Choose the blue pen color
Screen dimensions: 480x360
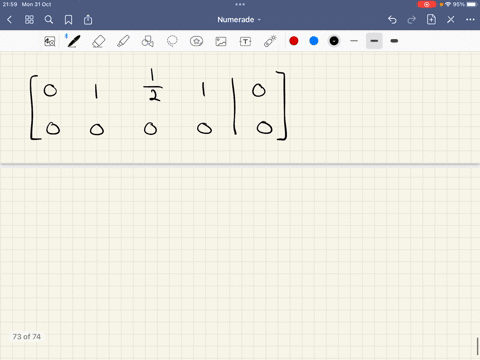pos(314,41)
